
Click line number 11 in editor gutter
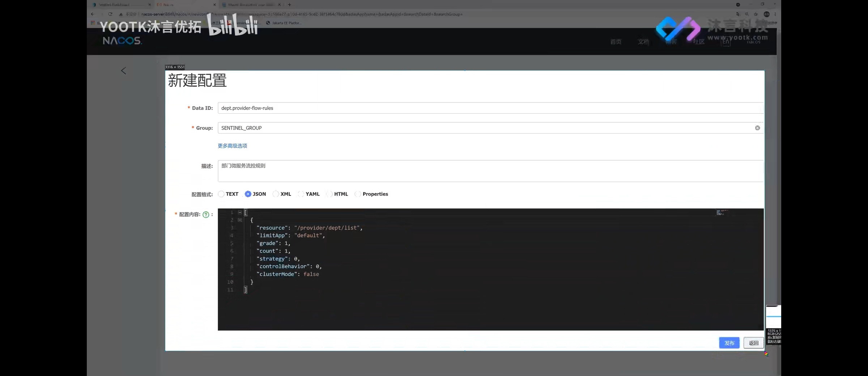coord(230,290)
